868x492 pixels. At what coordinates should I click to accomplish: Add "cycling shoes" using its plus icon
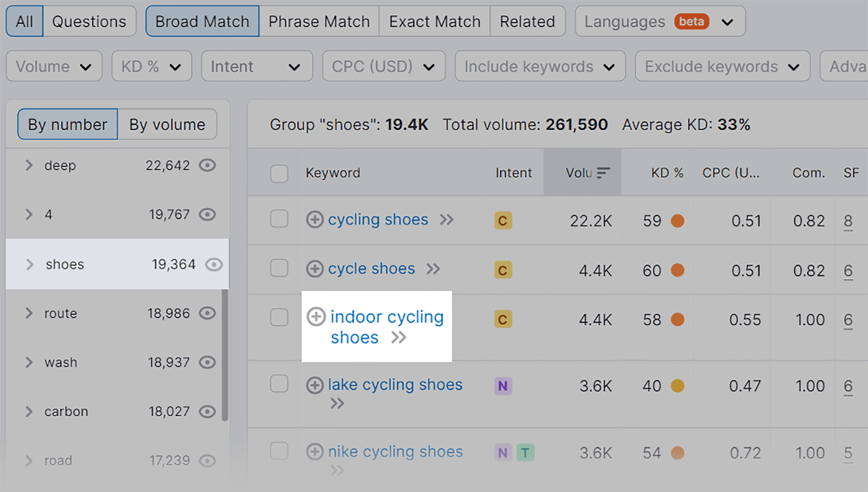[314, 220]
